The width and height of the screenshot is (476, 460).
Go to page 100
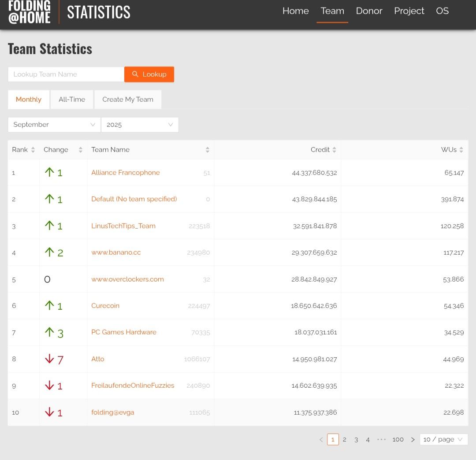tap(398, 439)
